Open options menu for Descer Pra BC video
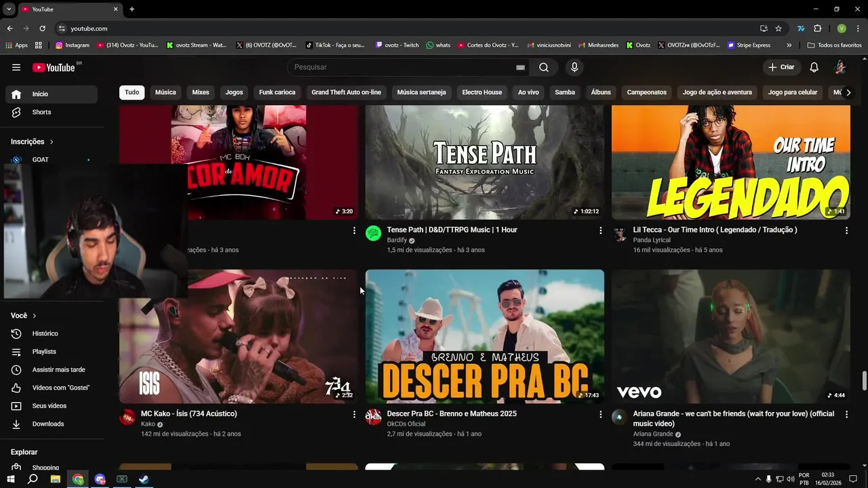868x488 pixels. (600, 414)
